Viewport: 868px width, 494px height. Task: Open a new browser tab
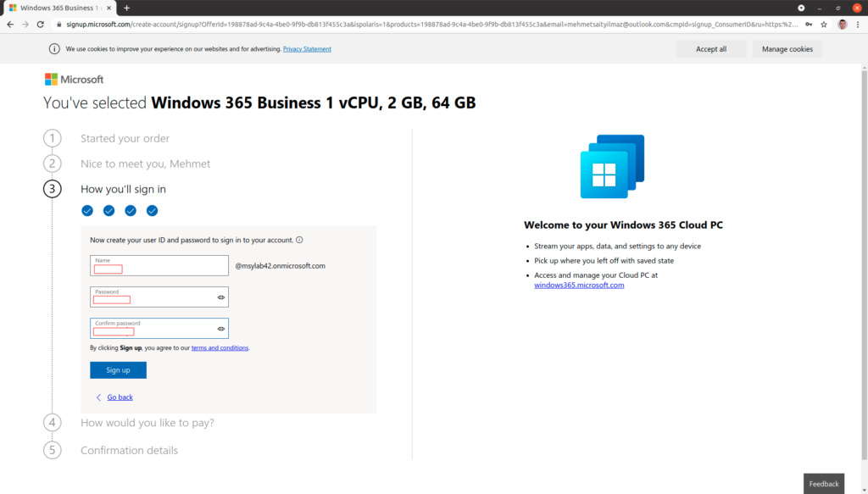pos(127,8)
